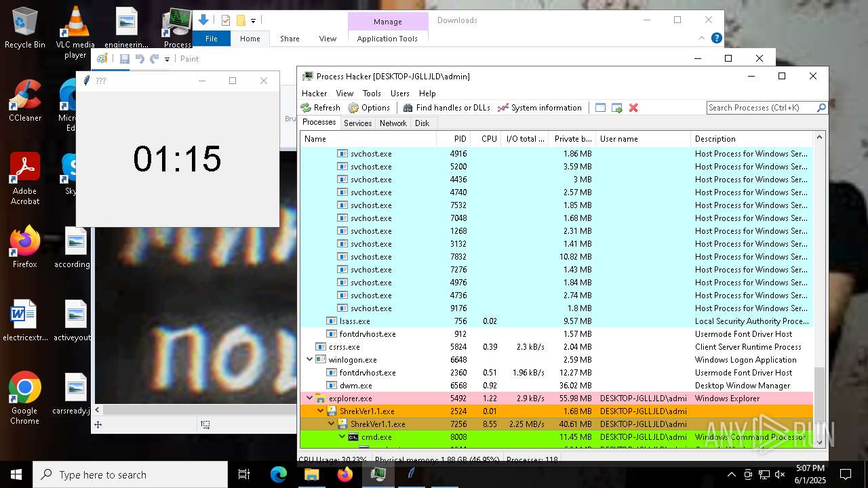
Task: Click the process list vertical scrollbar thumb
Action: pos(819,401)
